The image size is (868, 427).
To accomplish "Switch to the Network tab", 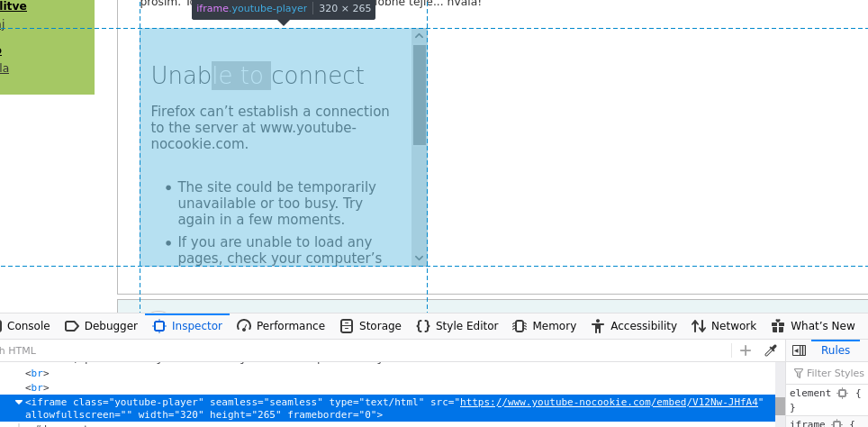I will (724, 326).
